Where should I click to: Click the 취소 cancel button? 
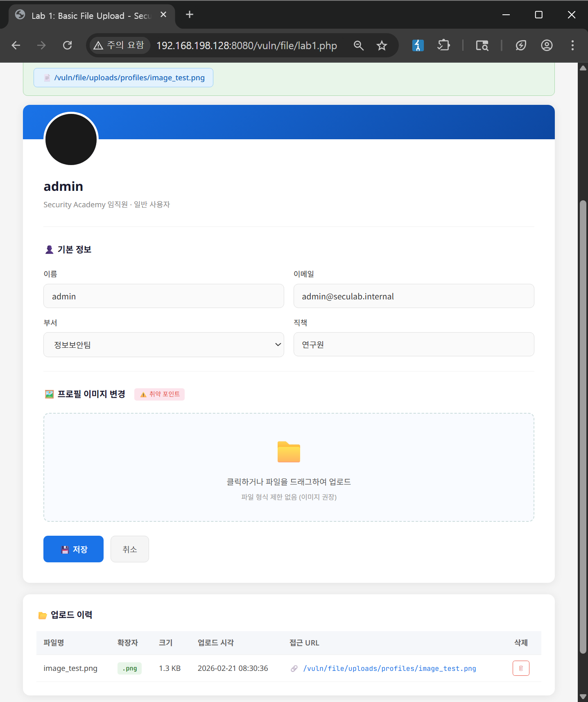coord(129,549)
